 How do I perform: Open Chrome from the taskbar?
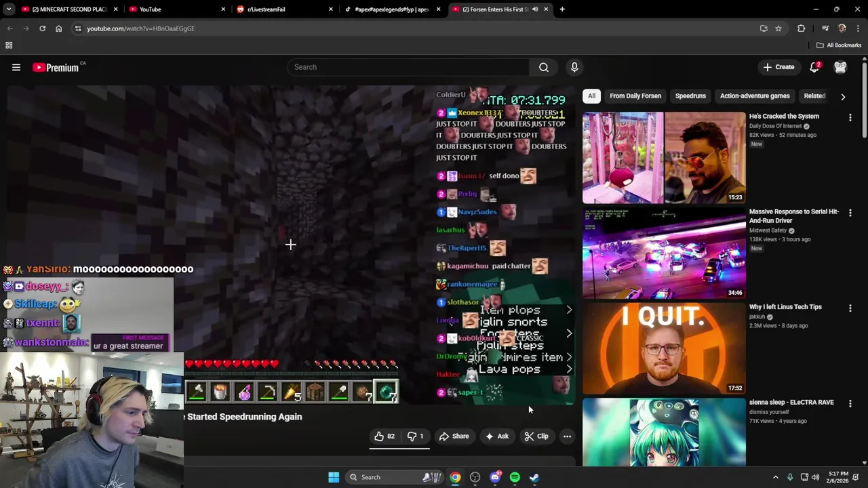455,477
